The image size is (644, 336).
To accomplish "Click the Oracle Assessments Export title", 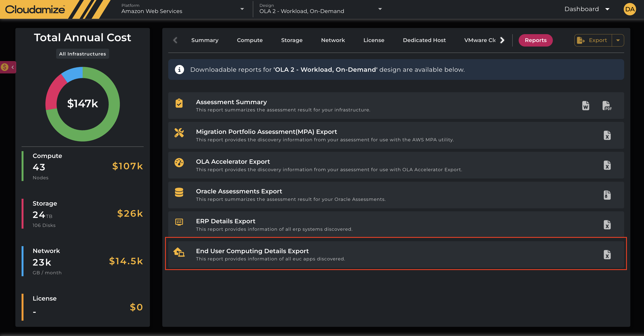I will (x=239, y=191).
